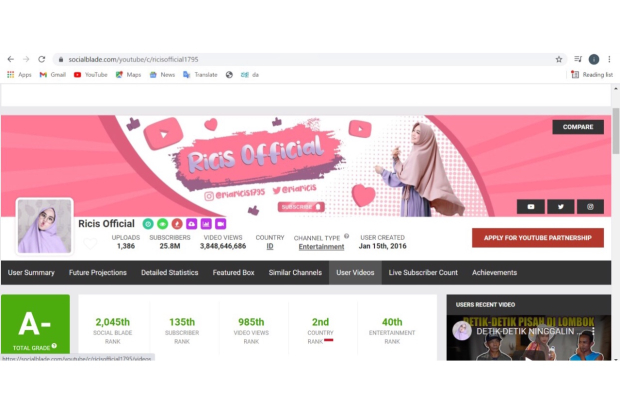620x413 pixels.
Task: Click the Entertainment channel type link
Action: (x=321, y=246)
